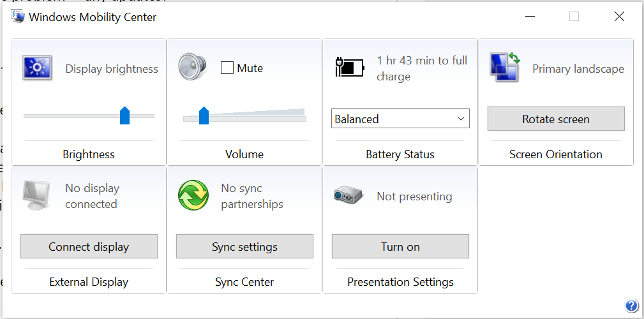Click the Sync Center tile label

pos(244,282)
